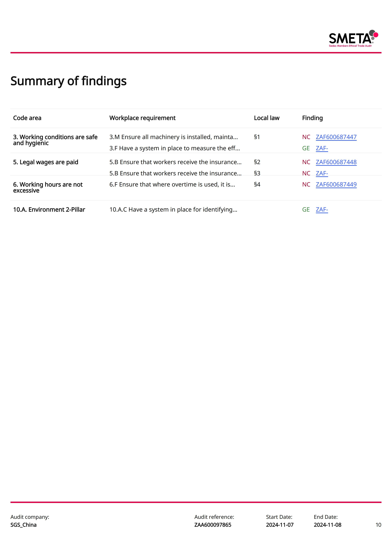
Task: Open finding link ZAF600687447
Action: point(336,137)
